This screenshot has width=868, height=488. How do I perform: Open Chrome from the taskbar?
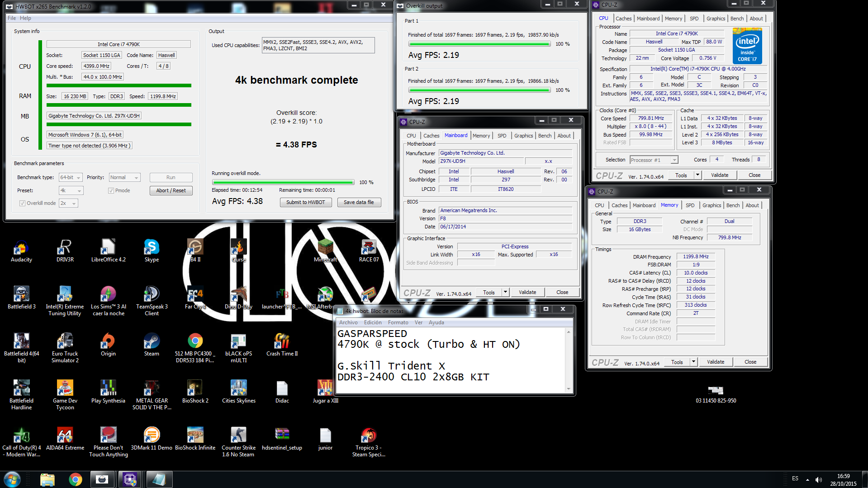coord(75,479)
